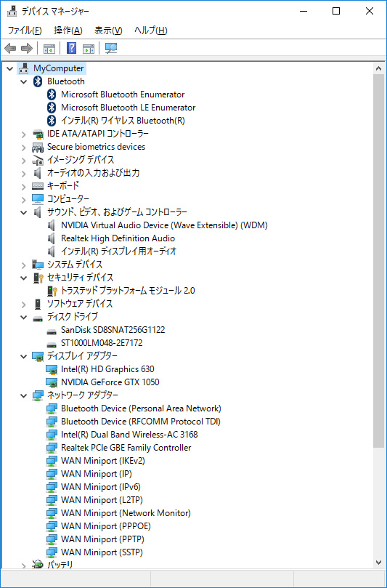Click icon beside Microsoft Bluetooth LE Enumerator
The image size is (387, 588).
click(52, 108)
